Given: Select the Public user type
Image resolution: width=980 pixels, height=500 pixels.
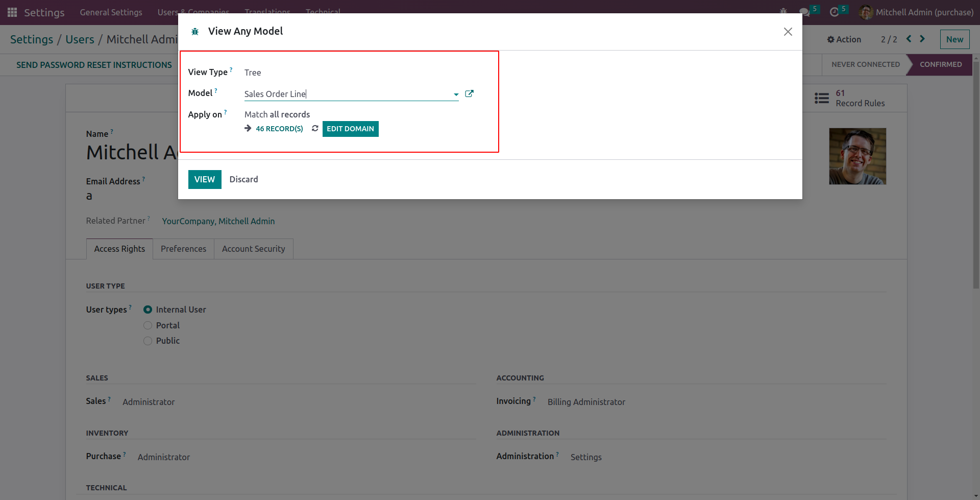Looking at the screenshot, I should point(148,341).
